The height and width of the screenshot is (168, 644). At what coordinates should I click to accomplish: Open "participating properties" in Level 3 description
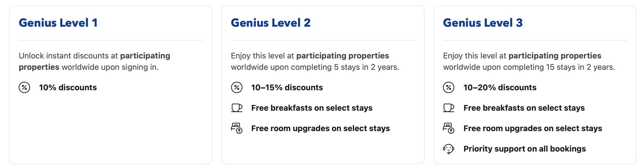point(555,56)
